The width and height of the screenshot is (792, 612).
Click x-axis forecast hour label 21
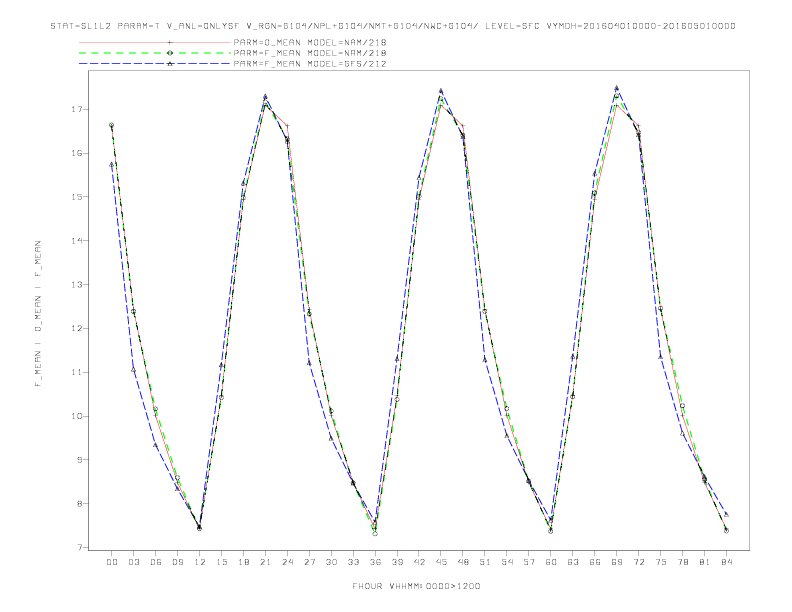point(265,562)
